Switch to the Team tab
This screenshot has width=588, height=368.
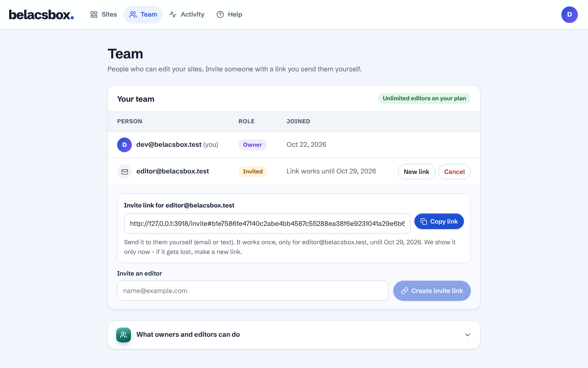point(143,15)
